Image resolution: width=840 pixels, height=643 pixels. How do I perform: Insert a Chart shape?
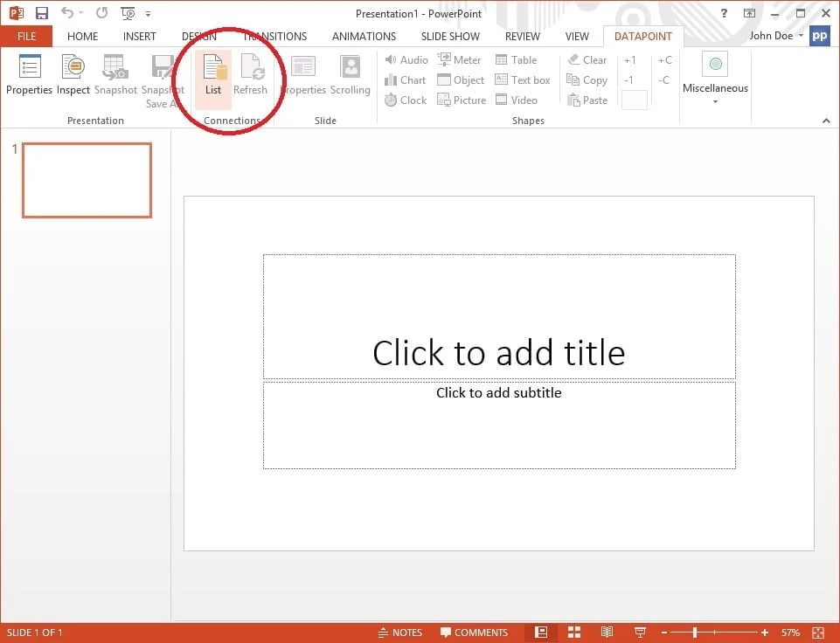click(x=406, y=80)
